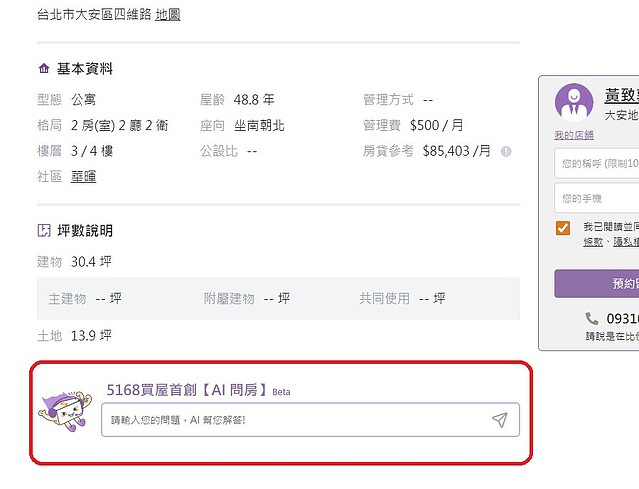Open the privacy policy link in the agreement
This screenshot has width=639, height=489.
pos(626,242)
